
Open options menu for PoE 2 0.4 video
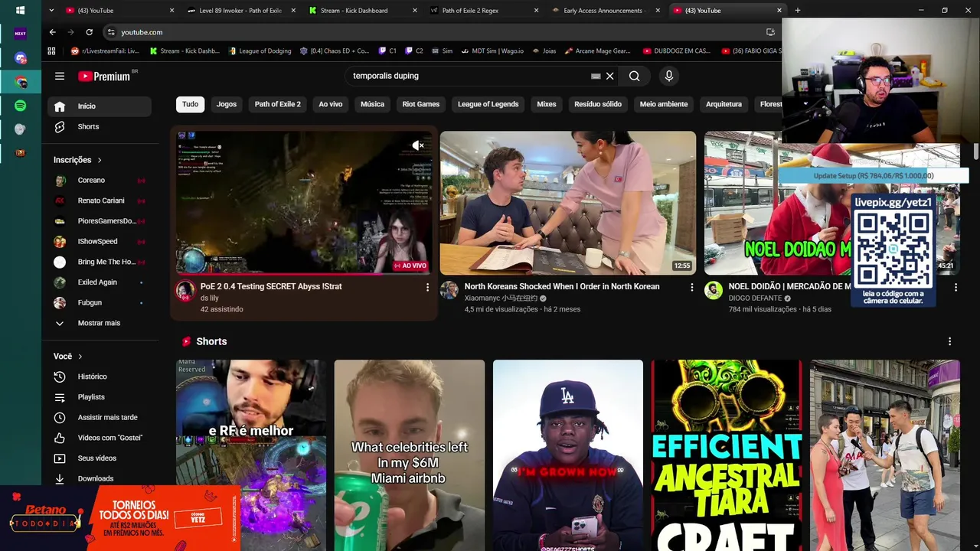coord(427,287)
